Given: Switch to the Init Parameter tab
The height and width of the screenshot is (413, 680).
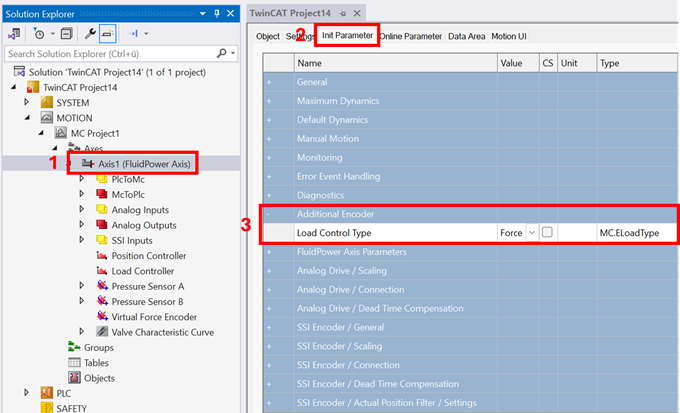Looking at the screenshot, I should tap(347, 36).
